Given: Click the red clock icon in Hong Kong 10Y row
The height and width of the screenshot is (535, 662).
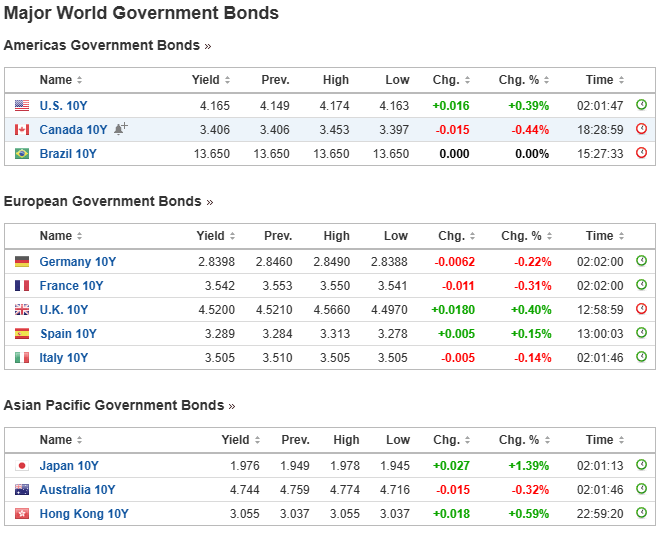Looking at the screenshot, I should click(x=642, y=513).
